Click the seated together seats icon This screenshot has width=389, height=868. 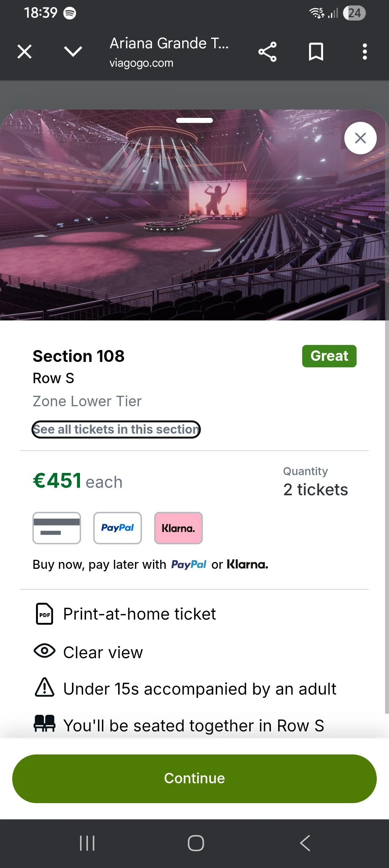44,725
